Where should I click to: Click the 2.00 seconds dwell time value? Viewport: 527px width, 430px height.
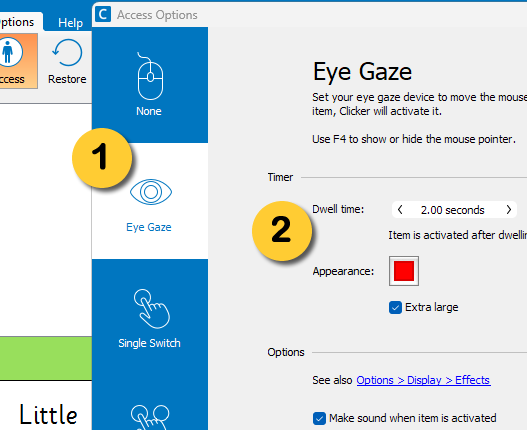(x=452, y=210)
